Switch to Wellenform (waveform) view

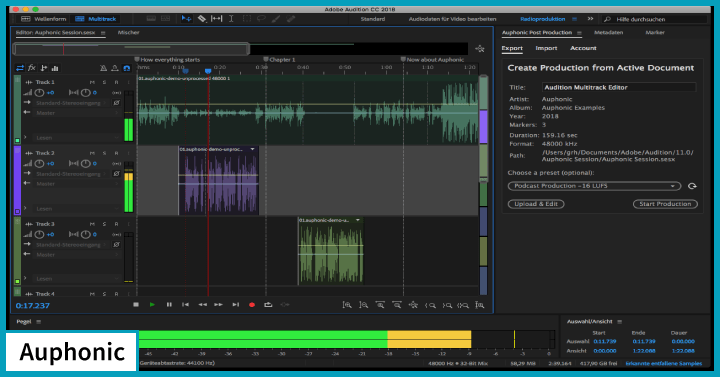pos(44,19)
